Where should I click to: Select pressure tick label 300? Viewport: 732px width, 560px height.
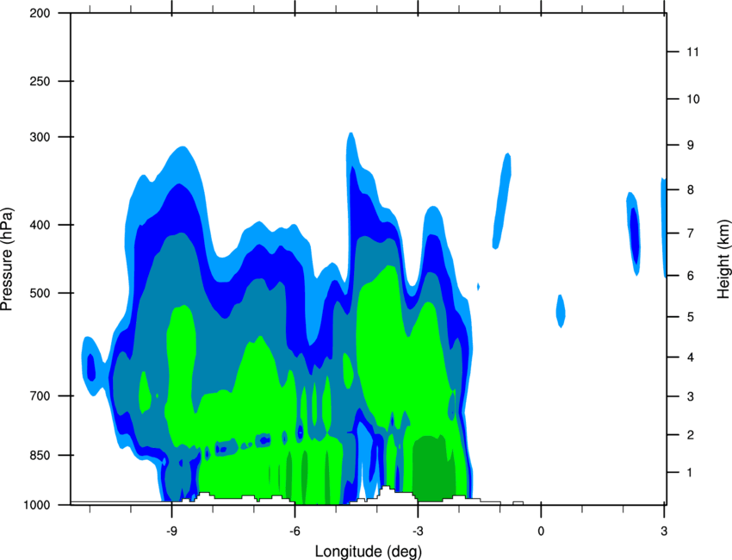click(40, 137)
